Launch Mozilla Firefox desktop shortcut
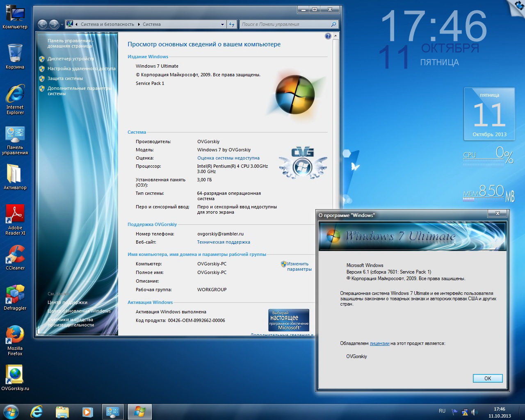The height and width of the screenshot is (420, 525). coord(15,340)
